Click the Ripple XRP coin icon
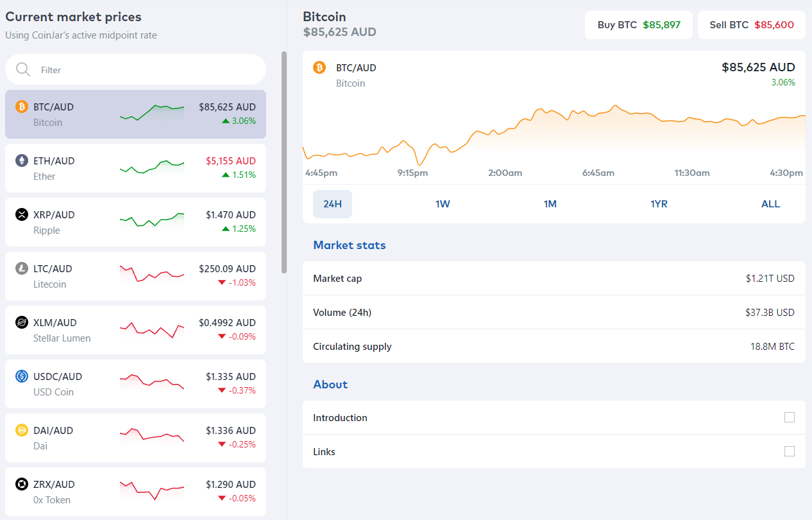Screen dimensions: 812x520 coord(22,214)
